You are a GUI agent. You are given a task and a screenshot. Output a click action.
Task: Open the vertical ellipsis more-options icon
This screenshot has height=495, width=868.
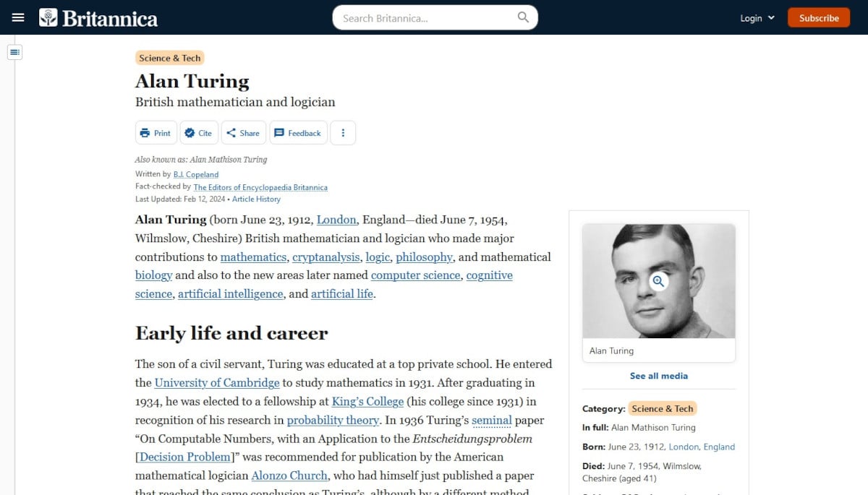343,132
